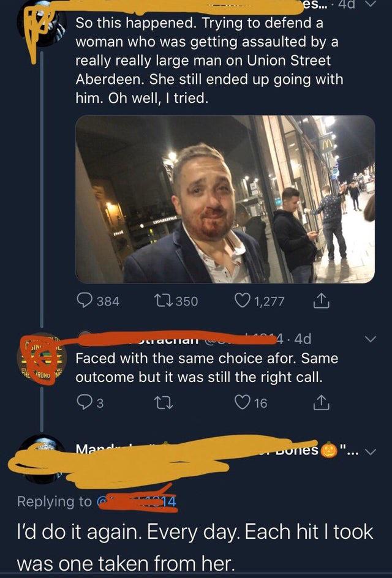The image size is (392, 578).
Task: Share the 'Same outcome' reply tweet
Action: click(321, 402)
